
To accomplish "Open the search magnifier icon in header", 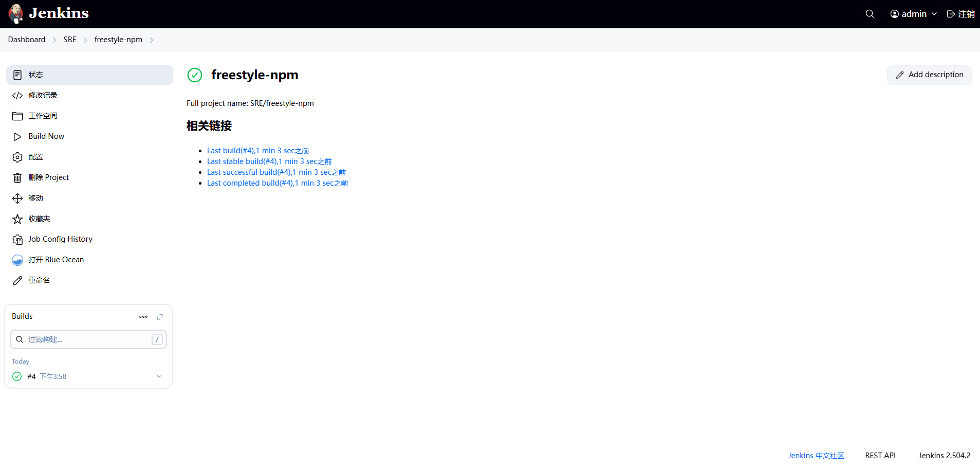I will [870, 14].
